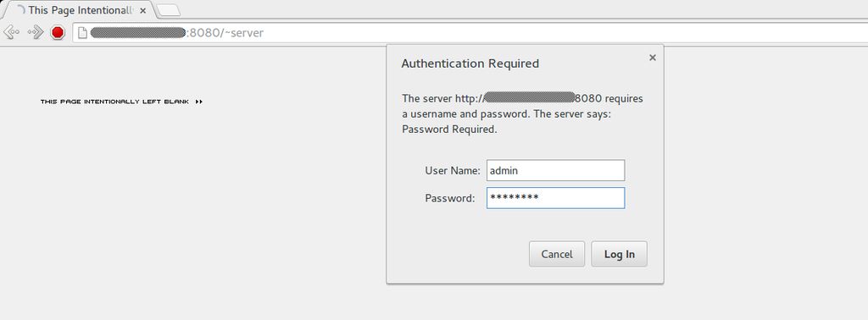Close the This Page Intentionally tab
This screenshot has height=320, width=868.
click(x=142, y=10)
